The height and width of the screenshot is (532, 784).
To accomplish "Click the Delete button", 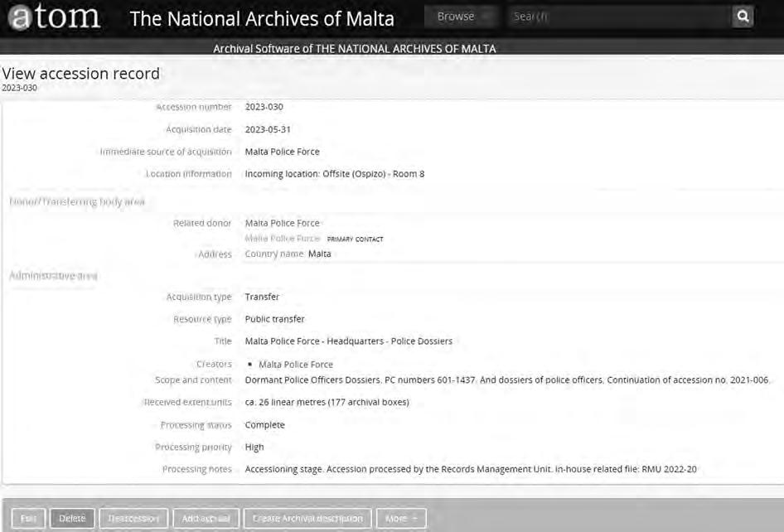I will (x=72, y=519).
